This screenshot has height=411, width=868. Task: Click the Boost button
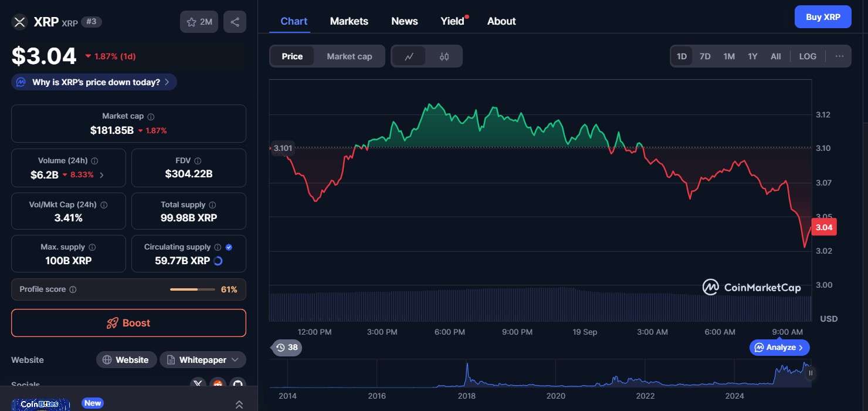(x=128, y=323)
